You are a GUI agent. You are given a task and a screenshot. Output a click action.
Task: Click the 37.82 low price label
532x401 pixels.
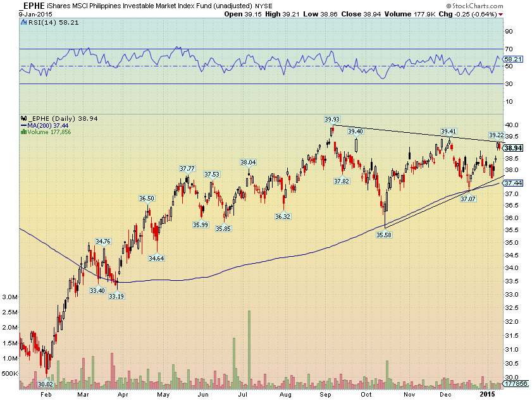[x=342, y=181]
